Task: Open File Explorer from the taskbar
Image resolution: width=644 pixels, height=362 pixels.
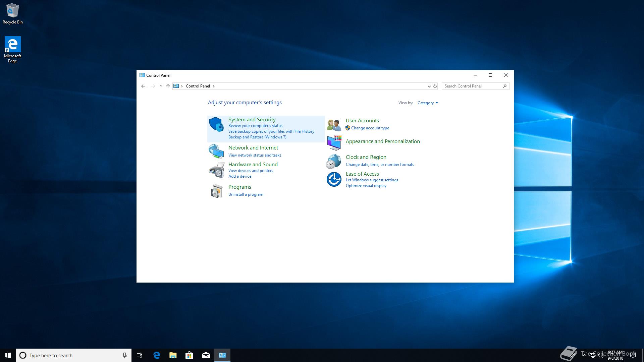Action: 173,355
